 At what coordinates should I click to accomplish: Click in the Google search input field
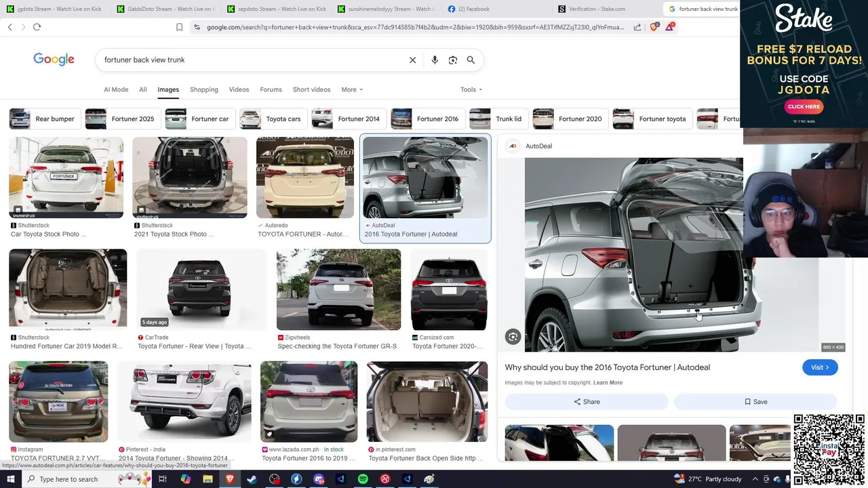click(251, 60)
